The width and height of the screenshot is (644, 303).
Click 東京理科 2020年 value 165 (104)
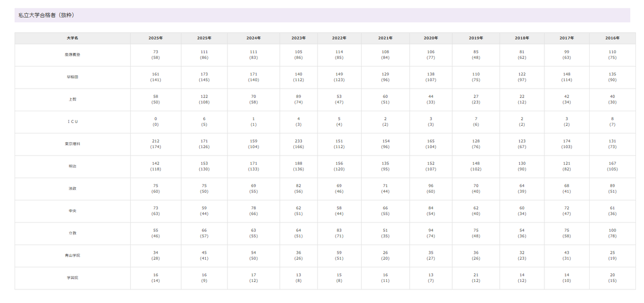click(x=431, y=144)
